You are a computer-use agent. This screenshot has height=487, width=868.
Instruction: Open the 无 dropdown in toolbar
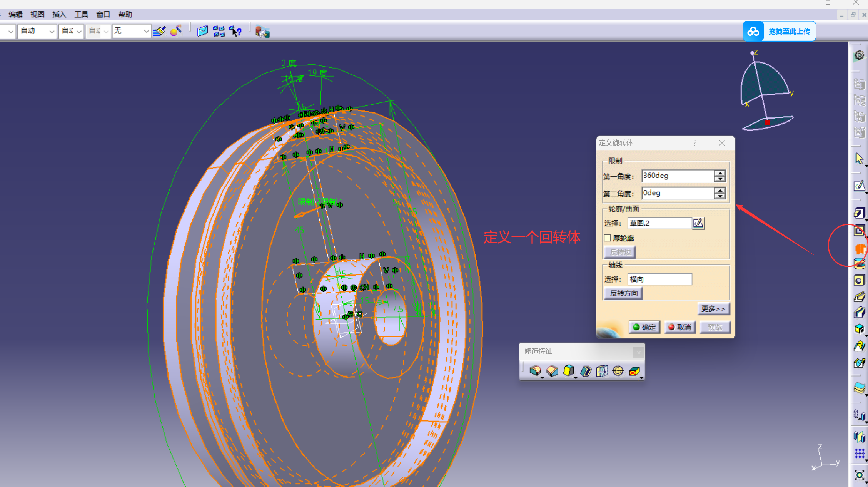[x=146, y=31]
